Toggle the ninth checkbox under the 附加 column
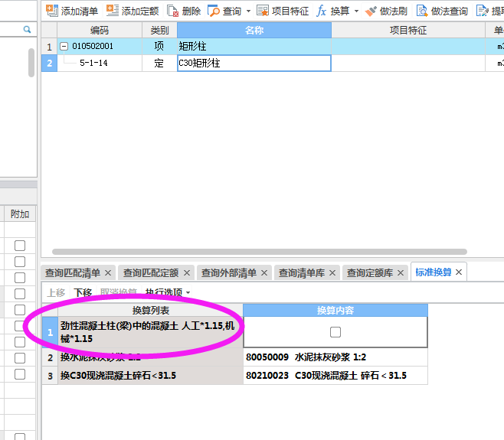This screenshot has height=440, width=504. (x=20, y=374)
